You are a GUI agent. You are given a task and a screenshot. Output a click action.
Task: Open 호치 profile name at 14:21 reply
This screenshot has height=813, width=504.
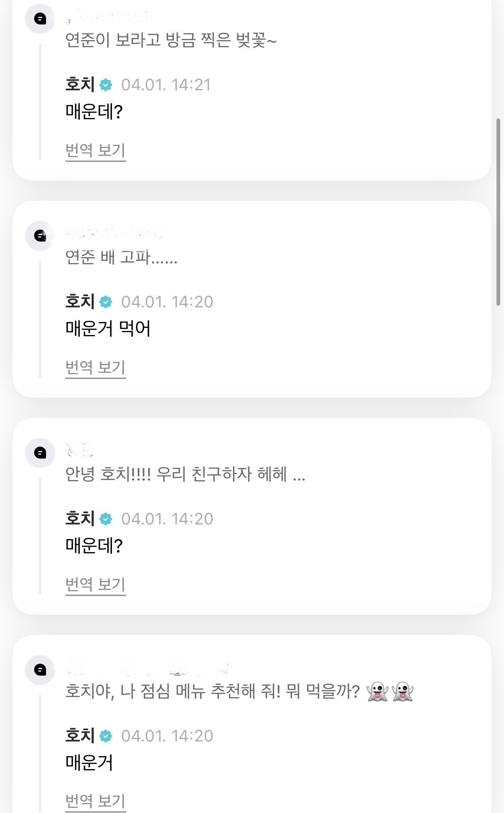(80, 85)
